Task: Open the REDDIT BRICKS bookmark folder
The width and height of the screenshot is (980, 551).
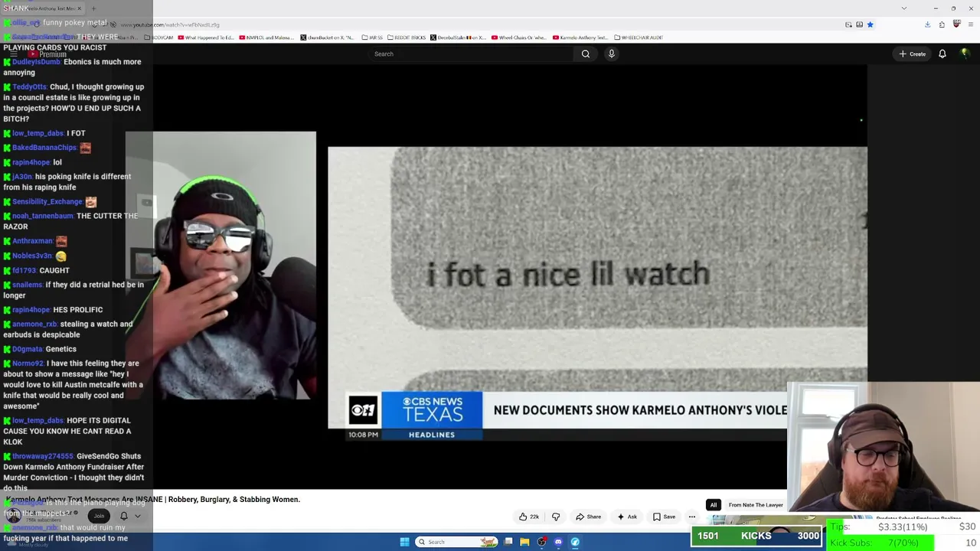Action: [x=407, y=37]
